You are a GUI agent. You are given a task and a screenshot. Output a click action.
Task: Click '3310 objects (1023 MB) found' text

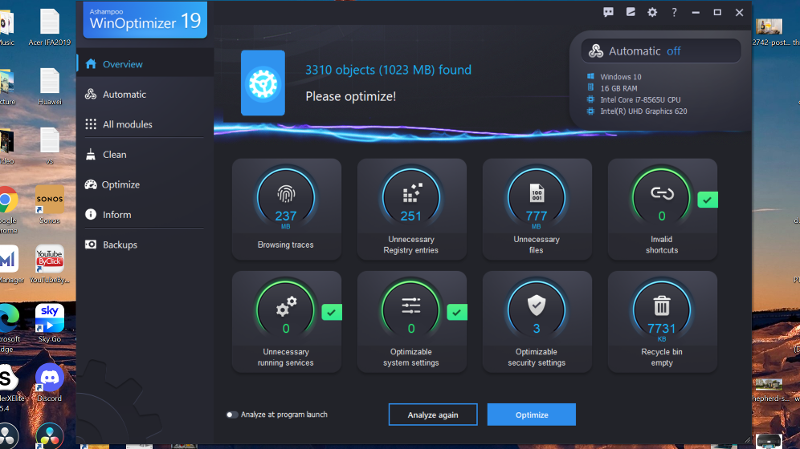click(x=388, y=70)
